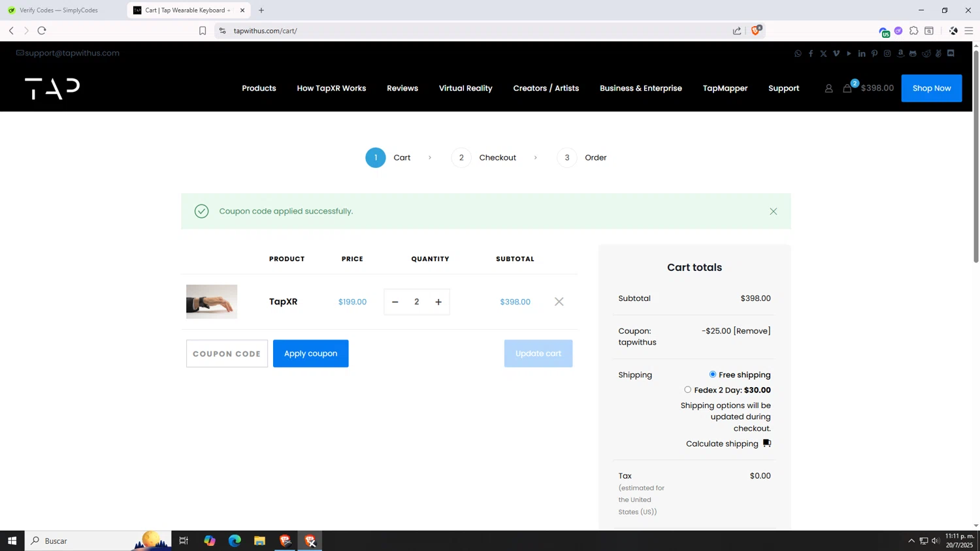Viewport: 980px width, 551px height.
Task: Open Support menu item
Action: pos(783,88)
